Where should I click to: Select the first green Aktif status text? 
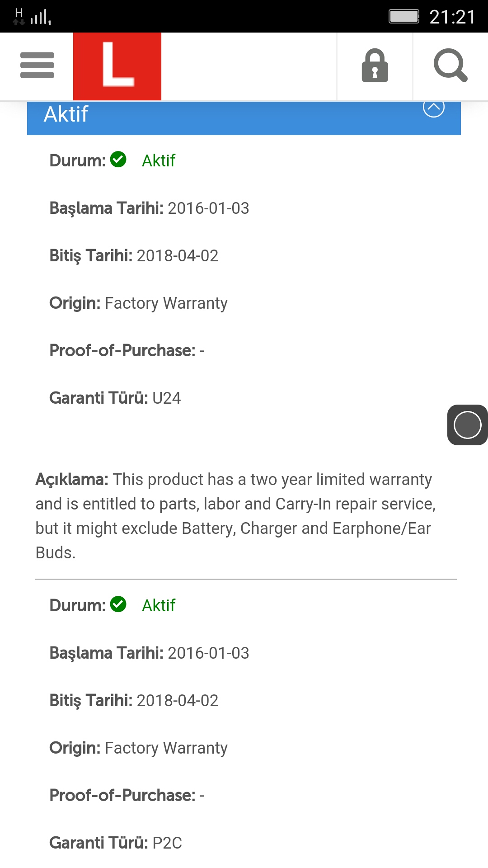(159, 160)
